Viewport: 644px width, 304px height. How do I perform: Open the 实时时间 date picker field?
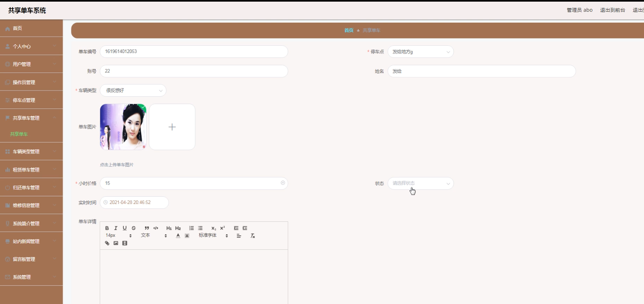[x=134, y=202]
